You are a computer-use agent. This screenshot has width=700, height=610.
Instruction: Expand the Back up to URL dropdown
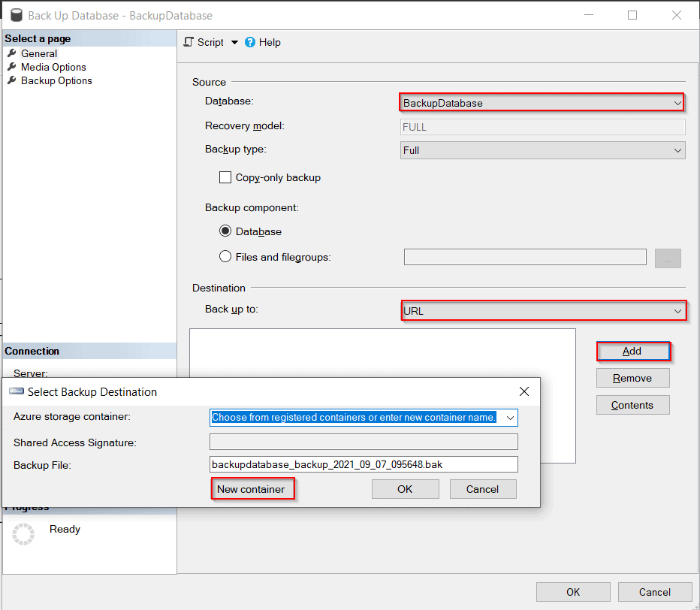click(x=678, y=310)
